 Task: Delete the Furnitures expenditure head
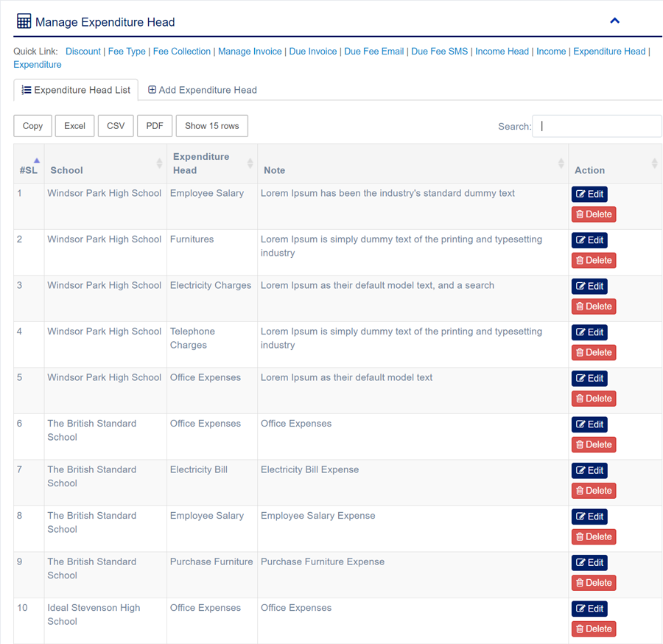point(594,260)
